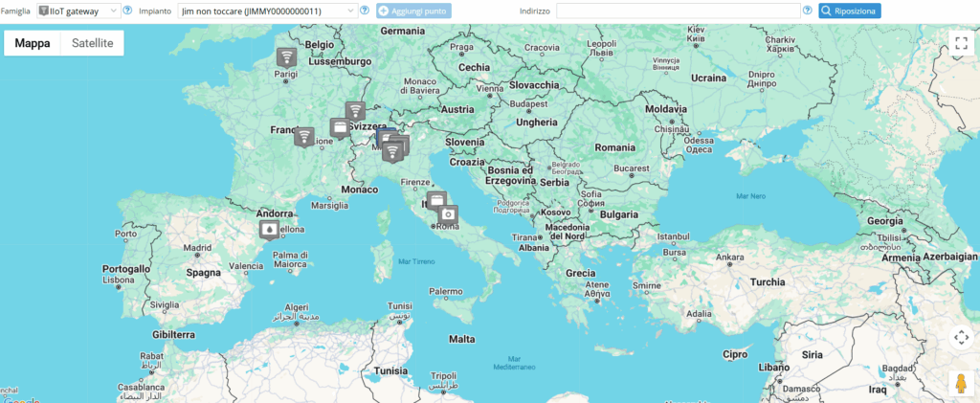Click the Mar Tirreno sea label
980x403 pixels.
[x=416, y=261]
